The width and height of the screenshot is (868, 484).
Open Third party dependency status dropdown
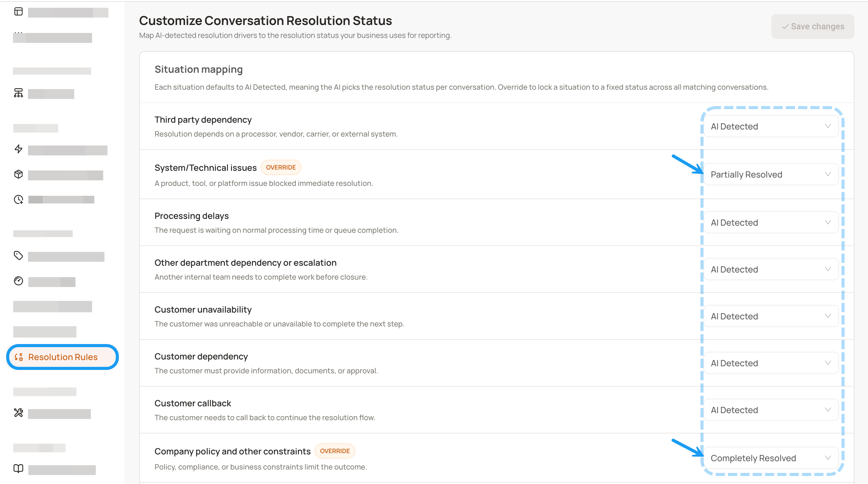[x=771, y=126]
